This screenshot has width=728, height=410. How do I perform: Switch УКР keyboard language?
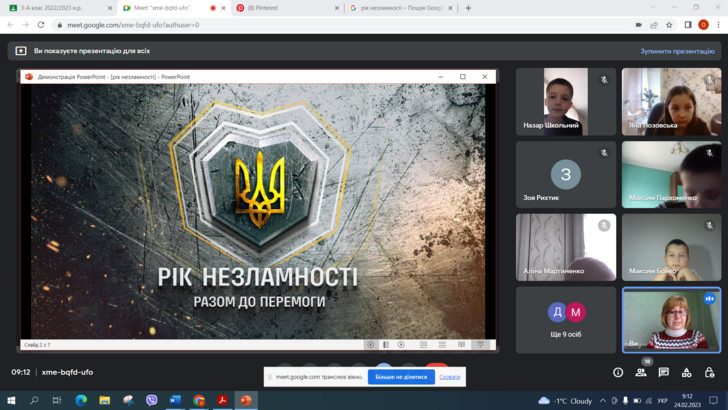pyautogui.click(x=663, y=401)
